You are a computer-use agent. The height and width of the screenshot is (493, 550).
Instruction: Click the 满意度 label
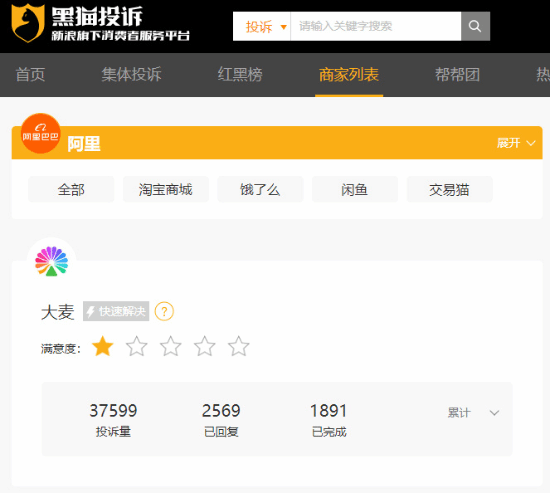[x=61, y=349]
